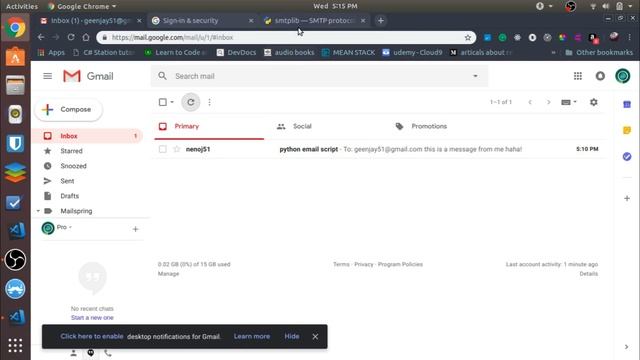Open the Google account avatar
640x360 pixels.
click(x=622, y=76)
